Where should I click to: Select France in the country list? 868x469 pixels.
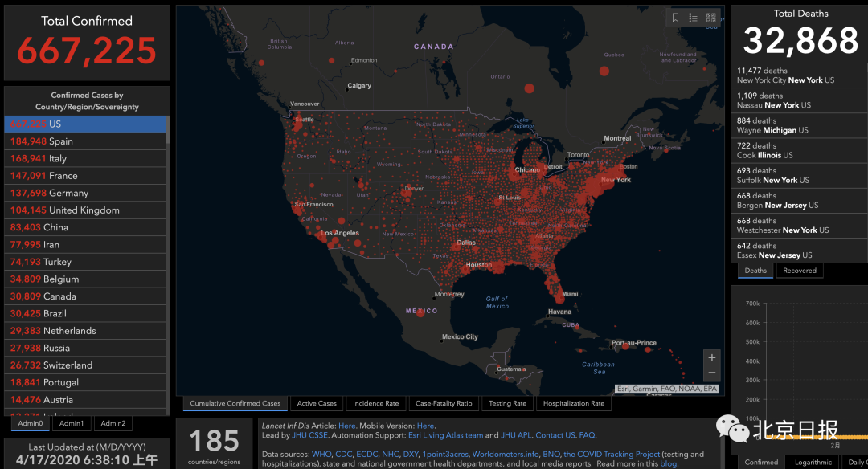point(84,175)
